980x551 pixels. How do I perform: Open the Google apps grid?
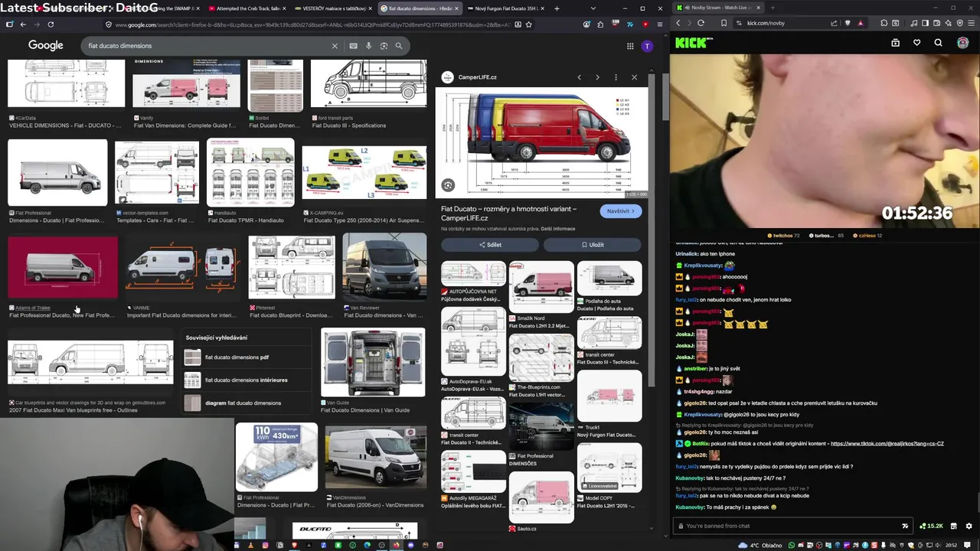point(630,46)
